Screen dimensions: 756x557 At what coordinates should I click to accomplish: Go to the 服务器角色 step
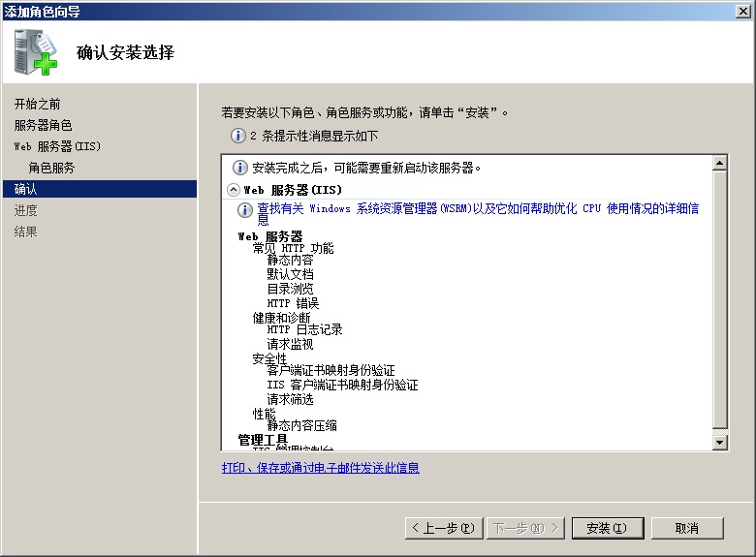pos(43,125)
